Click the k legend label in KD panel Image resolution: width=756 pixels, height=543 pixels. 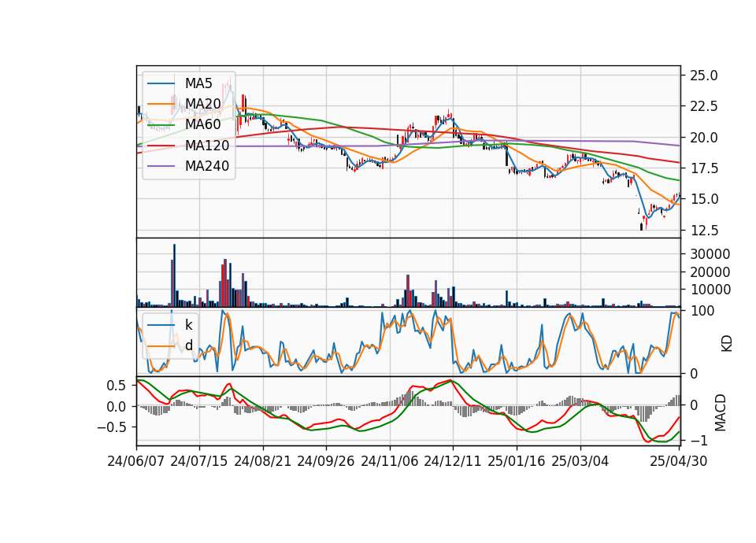[188, 325]
